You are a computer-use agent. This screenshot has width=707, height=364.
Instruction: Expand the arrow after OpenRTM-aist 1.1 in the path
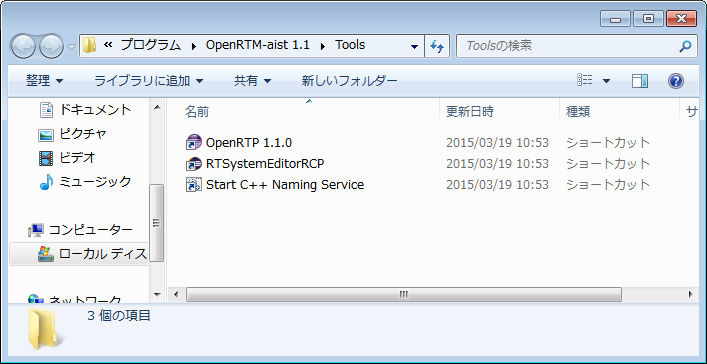point(323,46)
